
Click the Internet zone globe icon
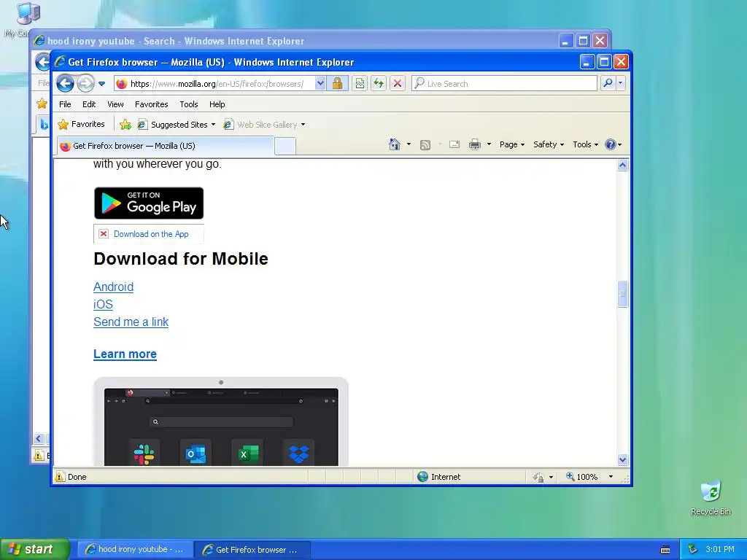(422, 477)
